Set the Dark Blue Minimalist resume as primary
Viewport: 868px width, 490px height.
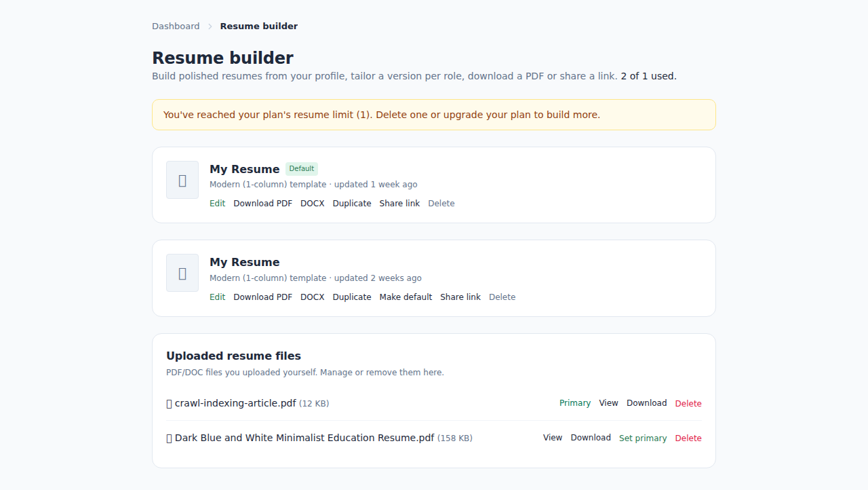643,438
